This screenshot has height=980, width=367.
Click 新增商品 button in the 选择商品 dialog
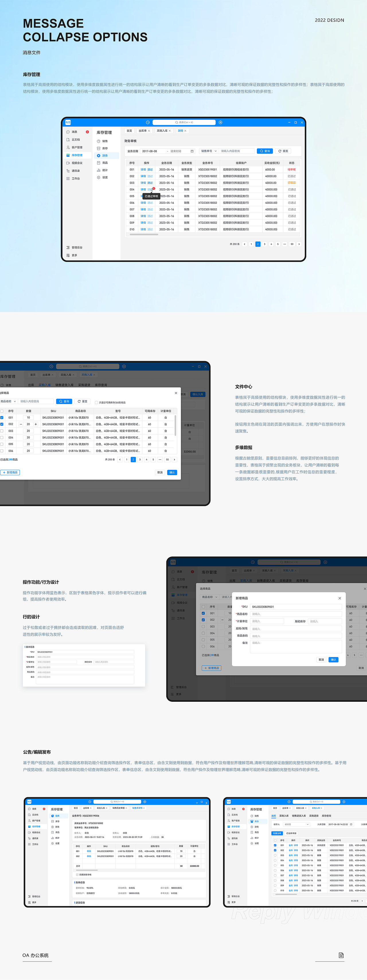tap(10, 473)
